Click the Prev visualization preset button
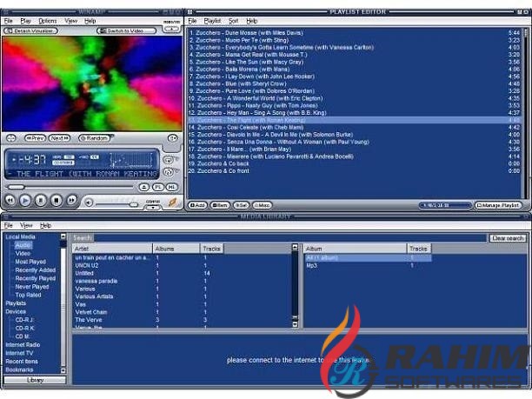Screen dimensions: 532x399 click(x=35, y=138)
